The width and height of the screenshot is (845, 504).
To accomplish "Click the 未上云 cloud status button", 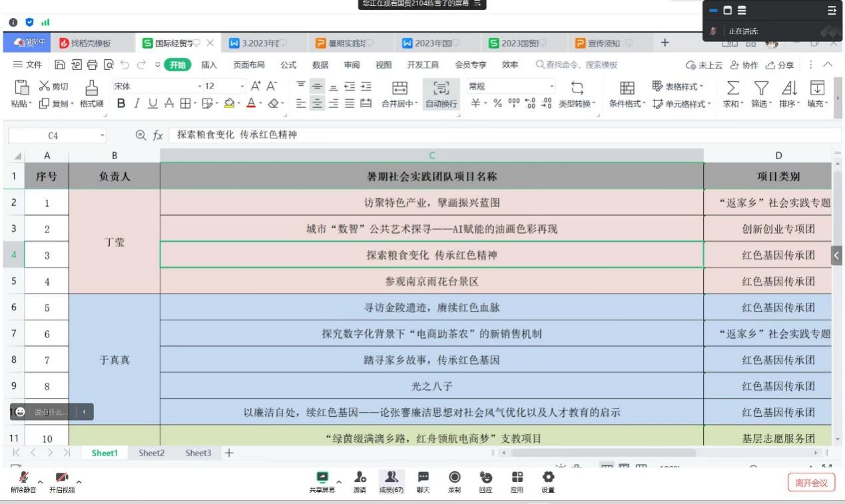I will pos(704,65).
